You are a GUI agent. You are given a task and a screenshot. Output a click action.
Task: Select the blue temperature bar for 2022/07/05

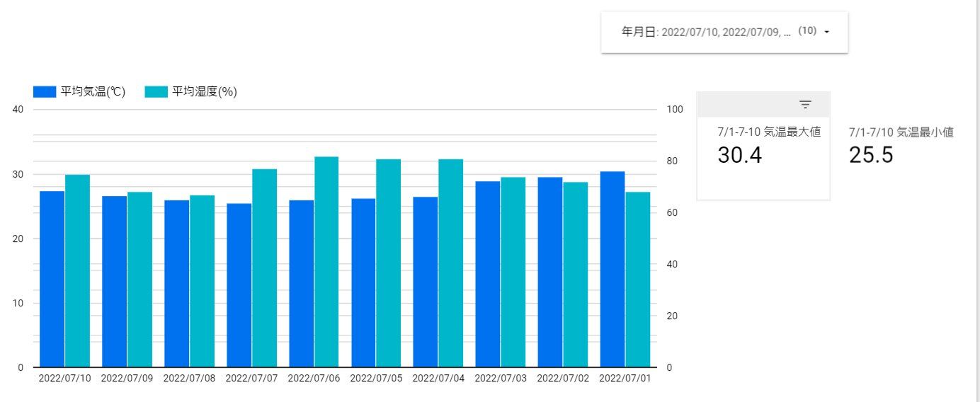pyautogui.click(x=363, y=282)
